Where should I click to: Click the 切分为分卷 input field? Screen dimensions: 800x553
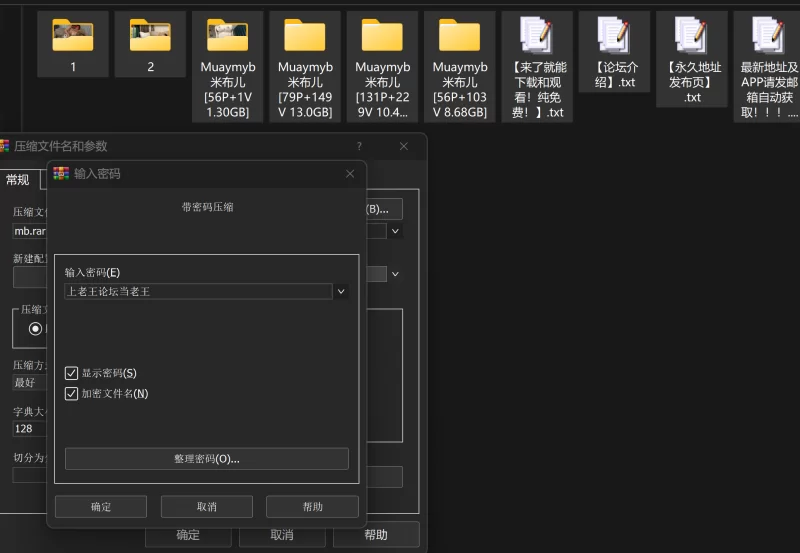coord(30,475)
